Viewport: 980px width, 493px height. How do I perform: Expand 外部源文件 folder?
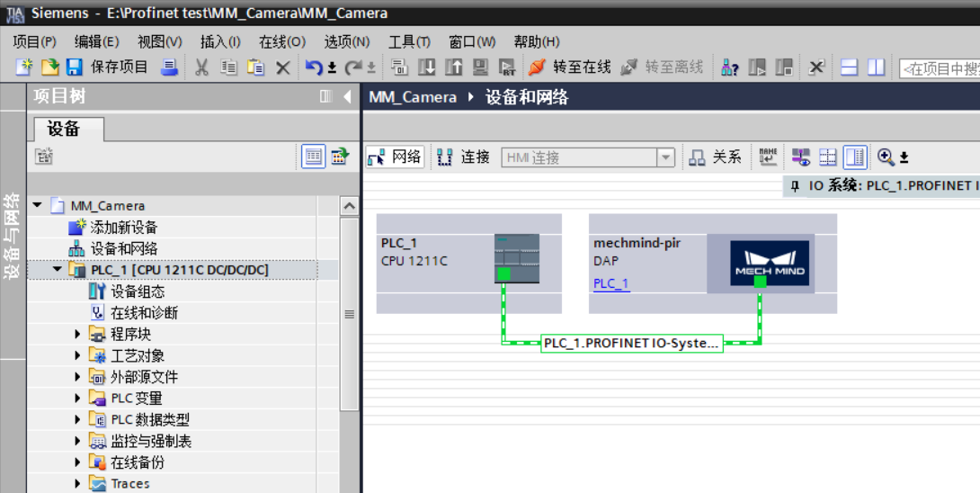click(77, 377)
